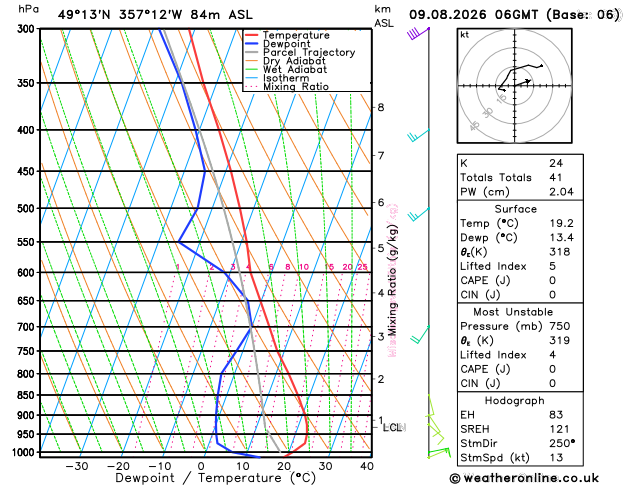Select the 'Temperature' legend entry
The image size is (629, 486).
(x=296, y=35)
